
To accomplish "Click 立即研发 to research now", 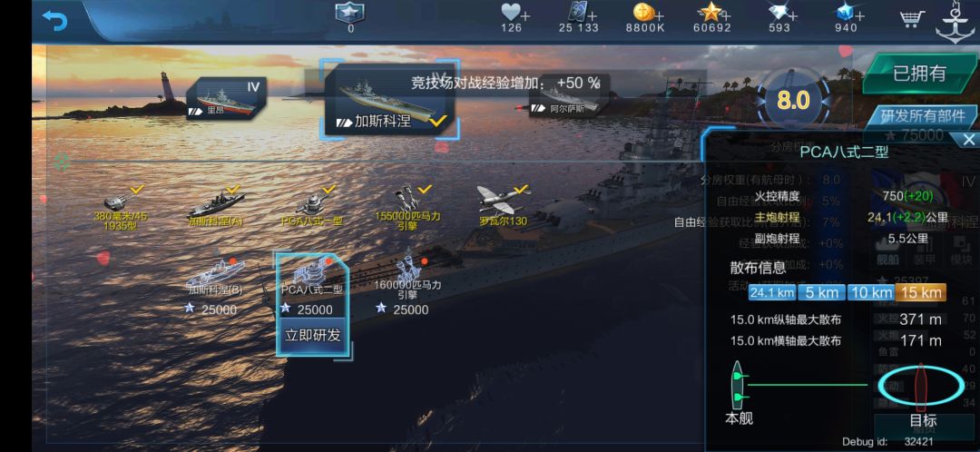I will pos(313,335).
